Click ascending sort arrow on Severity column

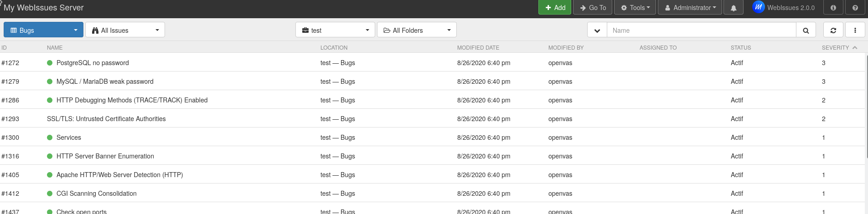[855, 48]
